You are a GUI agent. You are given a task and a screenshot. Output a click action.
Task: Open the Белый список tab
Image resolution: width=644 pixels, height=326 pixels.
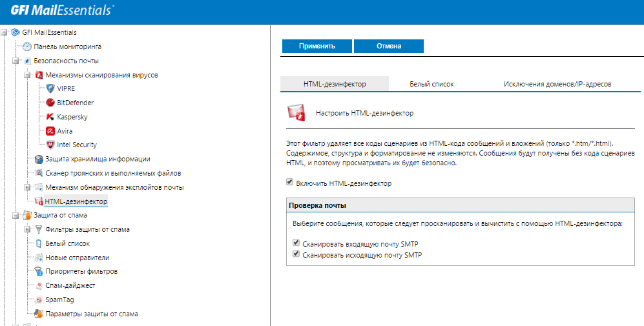(431, 84)
